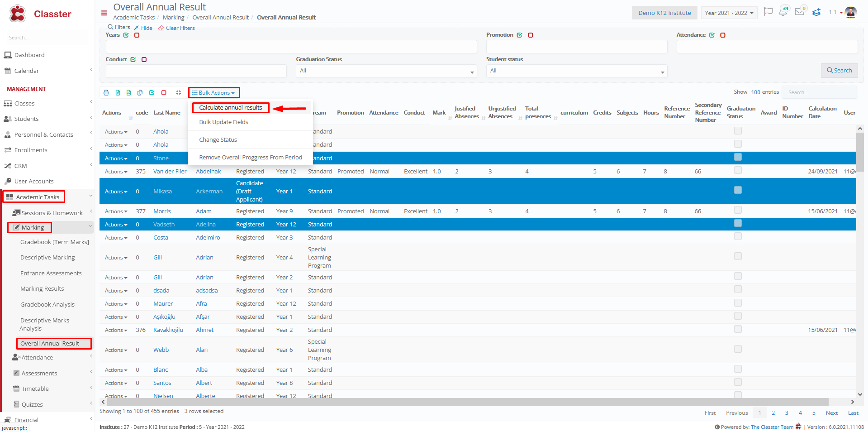This screenshot has height=432, width=868.
Task: Click the hamburger menu icon beside the page title
Action: 104,13
